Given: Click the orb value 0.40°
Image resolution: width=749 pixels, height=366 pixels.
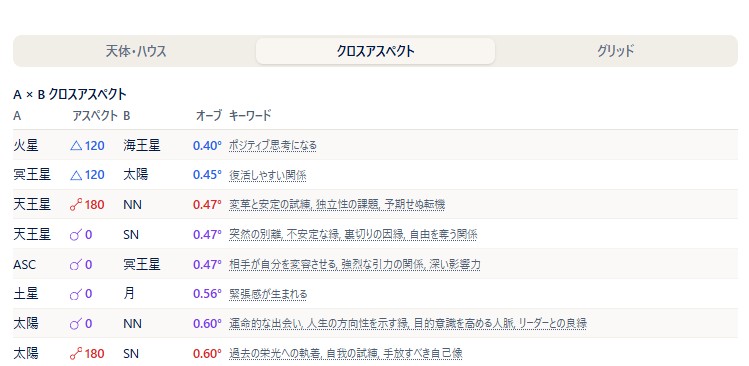Looking at the screenshot, I should pos(207,146).
